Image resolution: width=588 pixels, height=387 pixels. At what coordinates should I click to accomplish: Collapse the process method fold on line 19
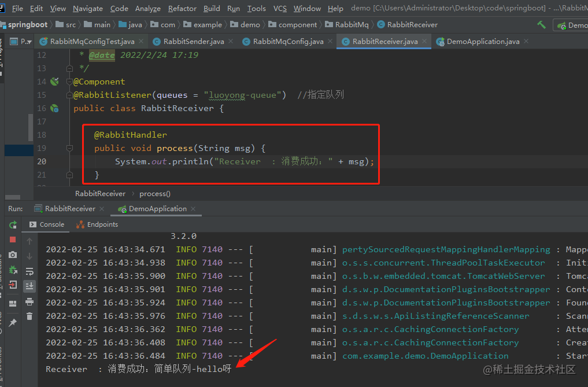pyautogui.click(x=69, y=148)
